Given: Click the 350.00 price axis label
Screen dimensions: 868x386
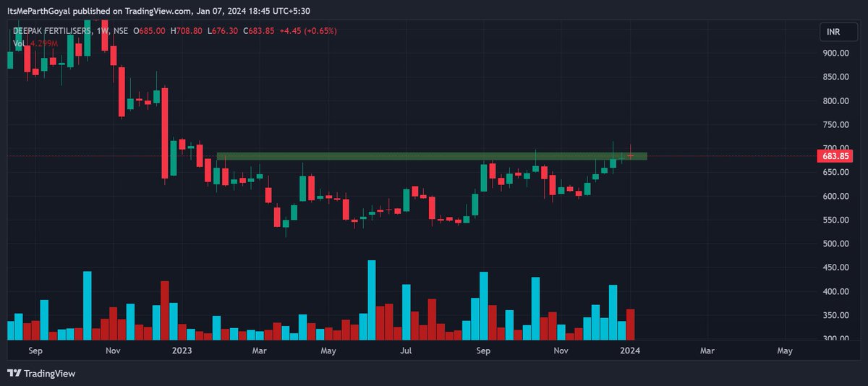Looking at the screenshot, I should [835, 315].
